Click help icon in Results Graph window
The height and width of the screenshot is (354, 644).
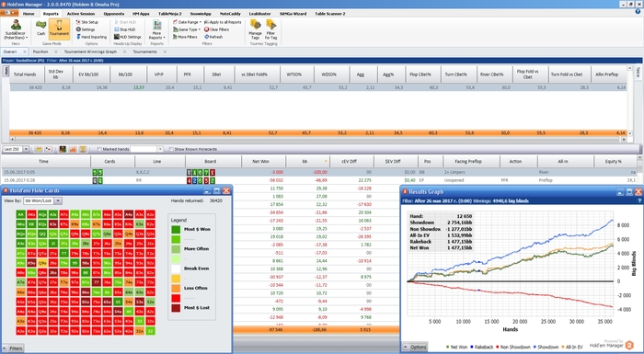click(639, 200)
